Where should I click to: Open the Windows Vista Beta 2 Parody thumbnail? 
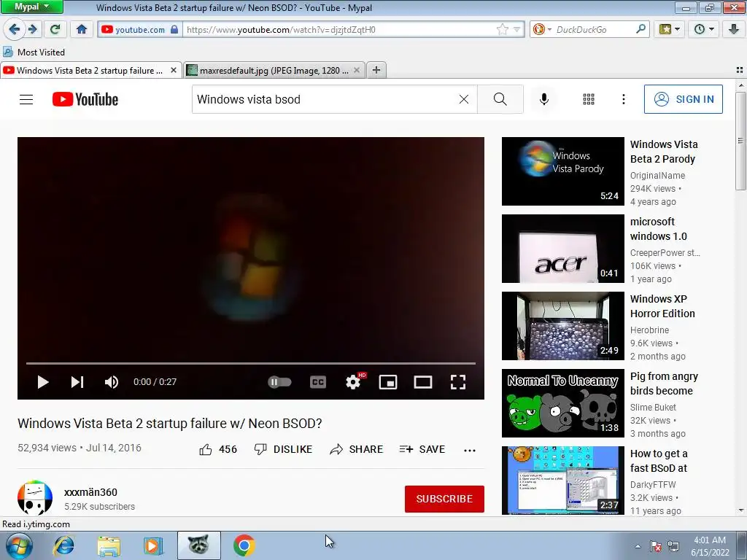(562, 171)
